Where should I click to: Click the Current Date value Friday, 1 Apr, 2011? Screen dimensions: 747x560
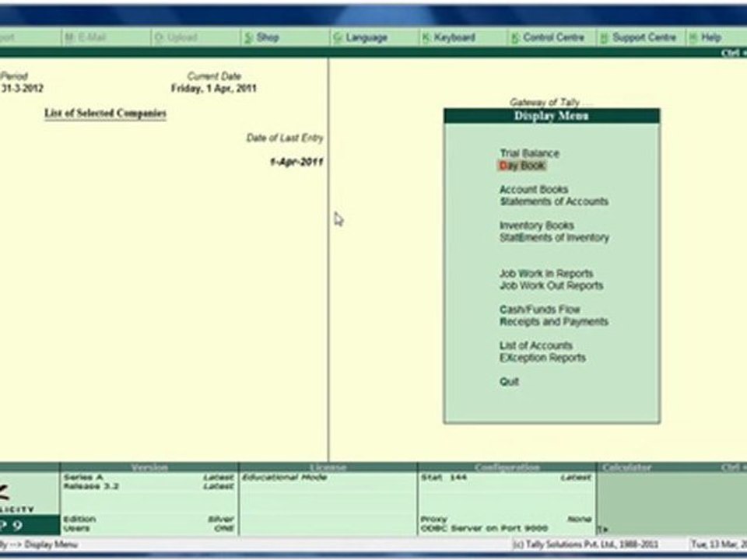point(213,88)
